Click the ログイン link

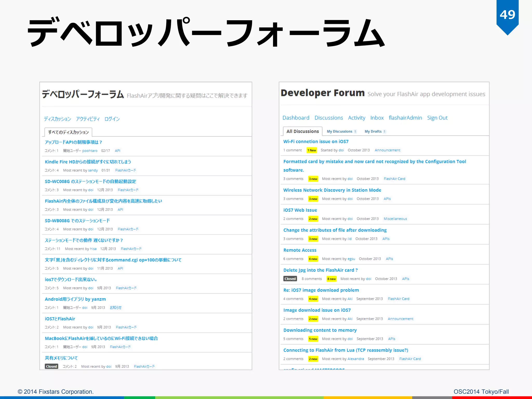click(x=112, y=119)
